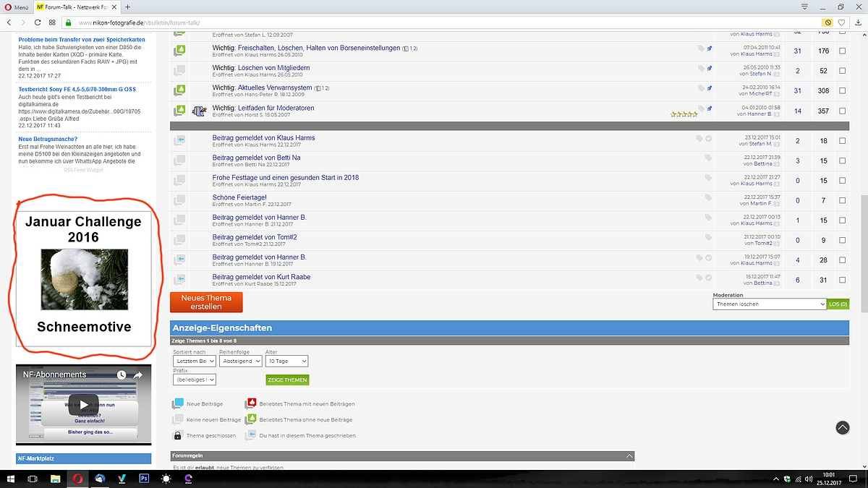Image resolution: width=868 pixels, height=488 pixels.
Task: Open the Präfix dropdown
Action: click(195, 380)
